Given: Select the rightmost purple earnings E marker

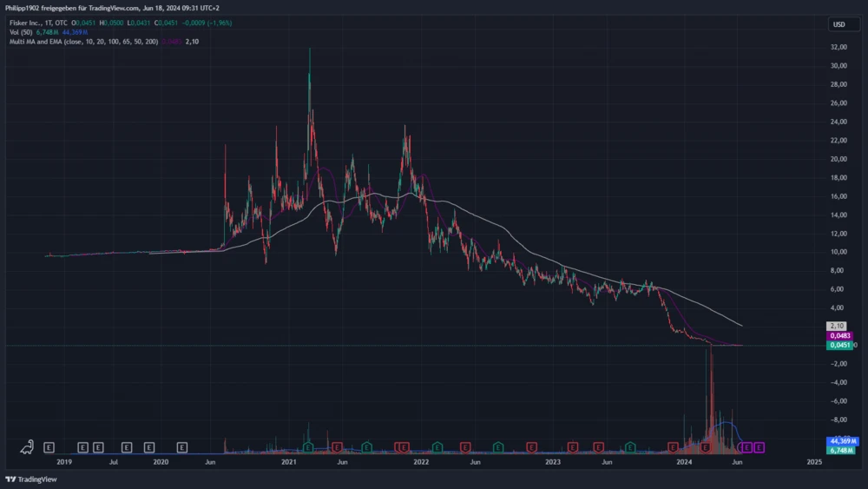Looking at the screenshot, I should pyautogui.click(x=759, y=447).
